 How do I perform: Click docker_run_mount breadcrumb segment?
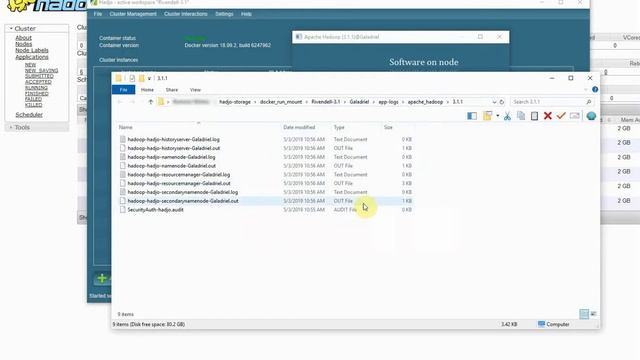coord(281,102)
